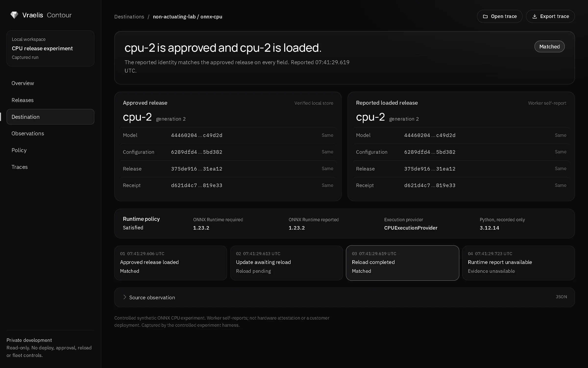The height and width of the screenshot is (368, 588).
Task: Click ONNX Runtime reported value 1.23.2
Action: (x=297, y=228)
